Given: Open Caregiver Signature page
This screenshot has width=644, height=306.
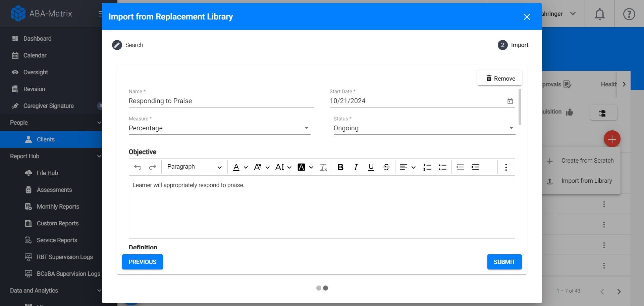Looking at the screenshot, I should tap(49, 106).
